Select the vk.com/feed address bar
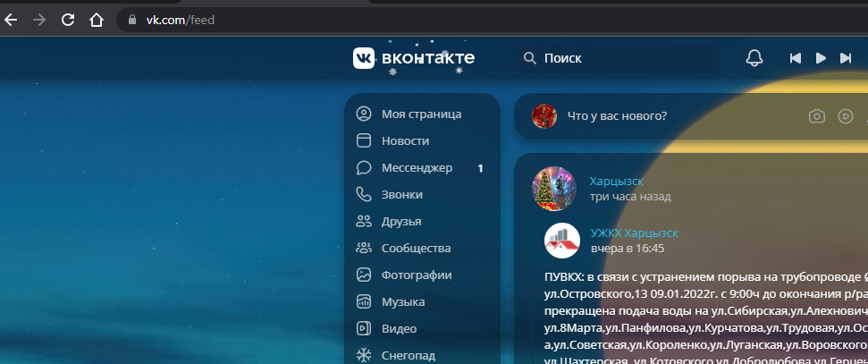Screen dimensions: 868x364 pos(492,20)
